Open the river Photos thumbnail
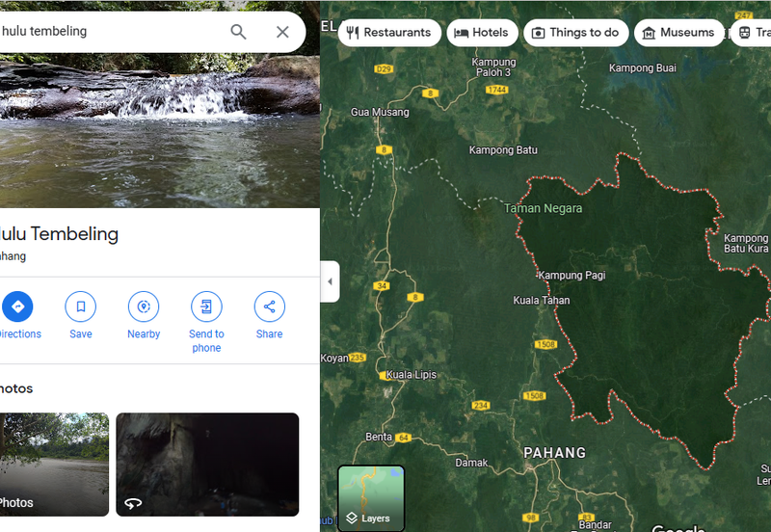 pos(54,465)
